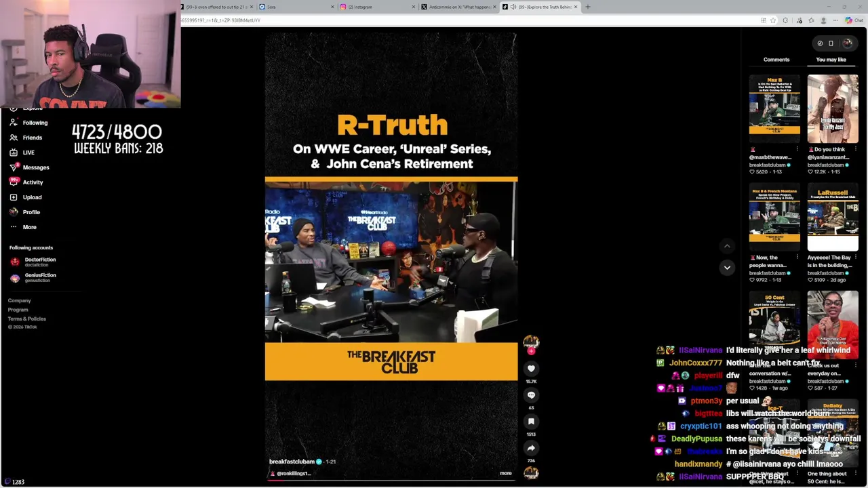Open Max B & French Montana video thumbnail

(774, 217)
